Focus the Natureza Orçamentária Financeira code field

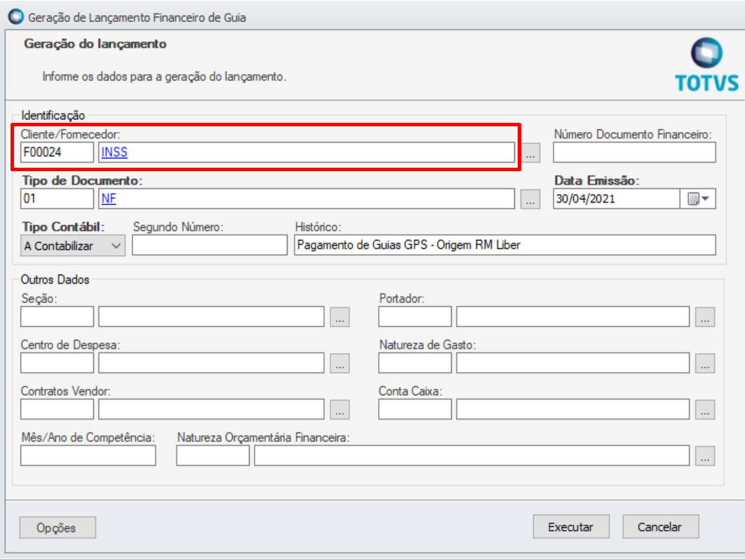tap(213, 455)
